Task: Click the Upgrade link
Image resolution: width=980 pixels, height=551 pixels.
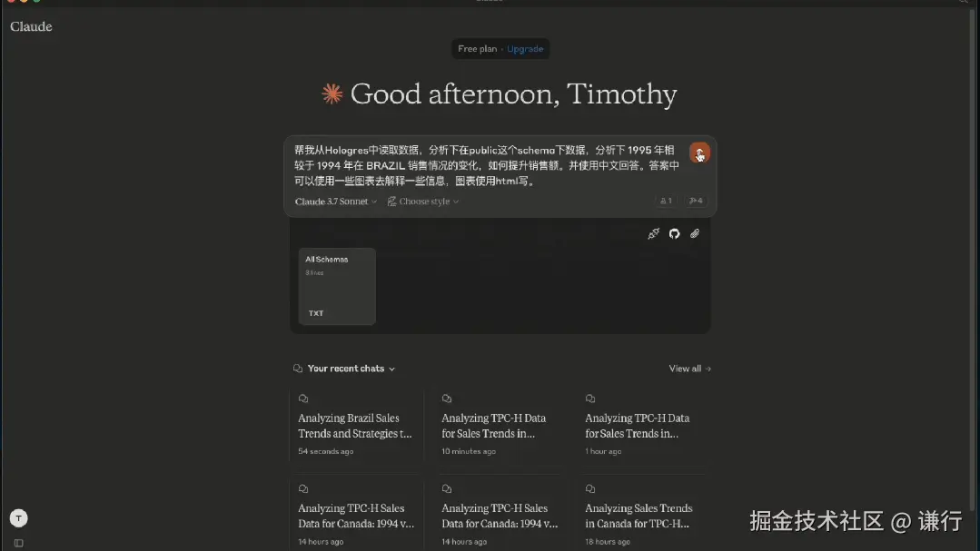Action: [x=525, y=49]
